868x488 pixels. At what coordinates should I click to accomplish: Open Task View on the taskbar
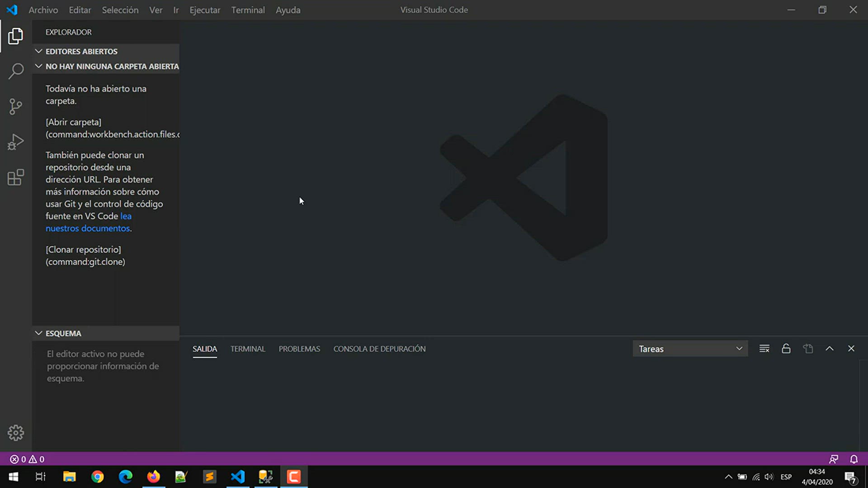[41, 477]
